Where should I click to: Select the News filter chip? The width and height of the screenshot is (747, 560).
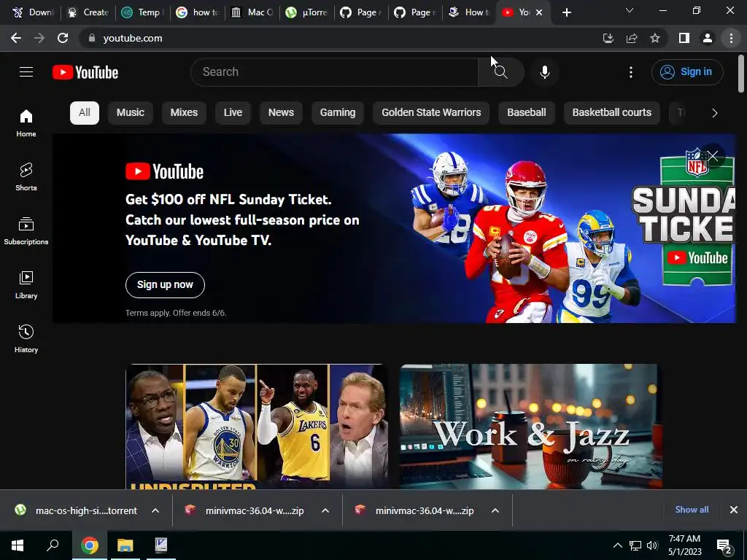tap(281, 113)
